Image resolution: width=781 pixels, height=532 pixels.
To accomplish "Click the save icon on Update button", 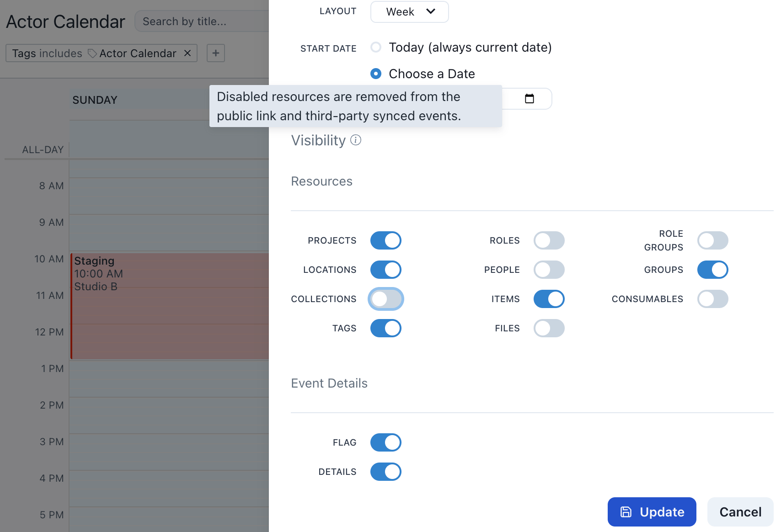I will click(x=626, y=512).
